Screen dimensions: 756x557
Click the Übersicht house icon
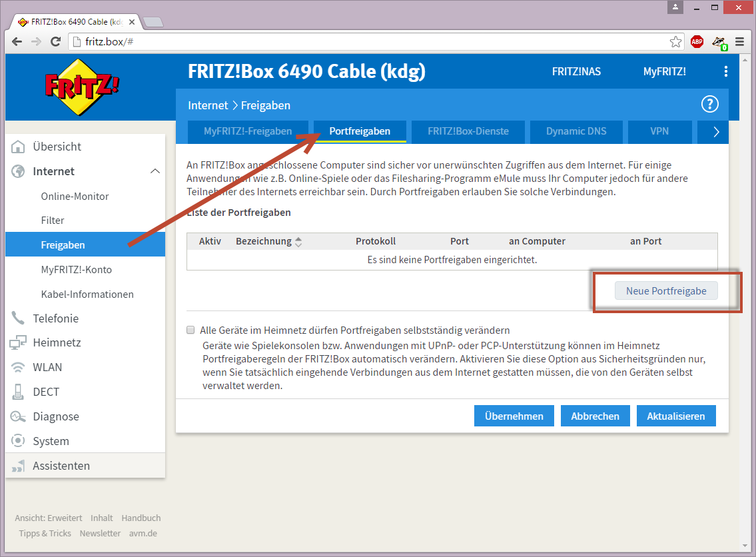point(18,147)
